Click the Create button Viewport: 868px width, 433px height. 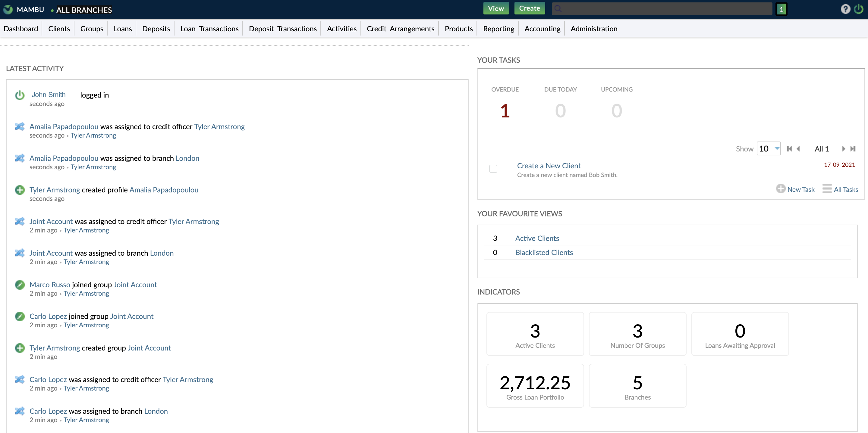click(x=529, y=8)
